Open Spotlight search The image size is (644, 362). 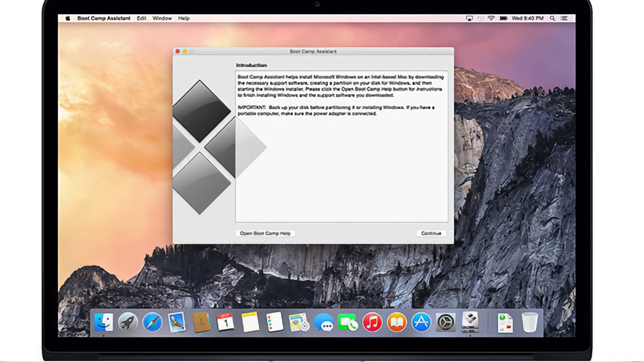point(552,18)
